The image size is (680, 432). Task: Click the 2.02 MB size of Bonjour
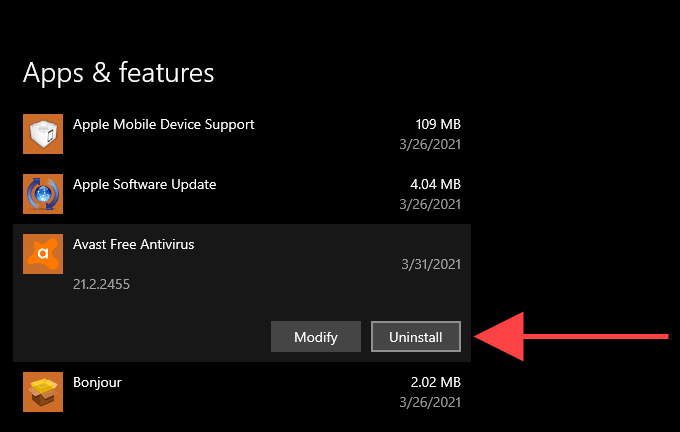(x=435, y=383)
